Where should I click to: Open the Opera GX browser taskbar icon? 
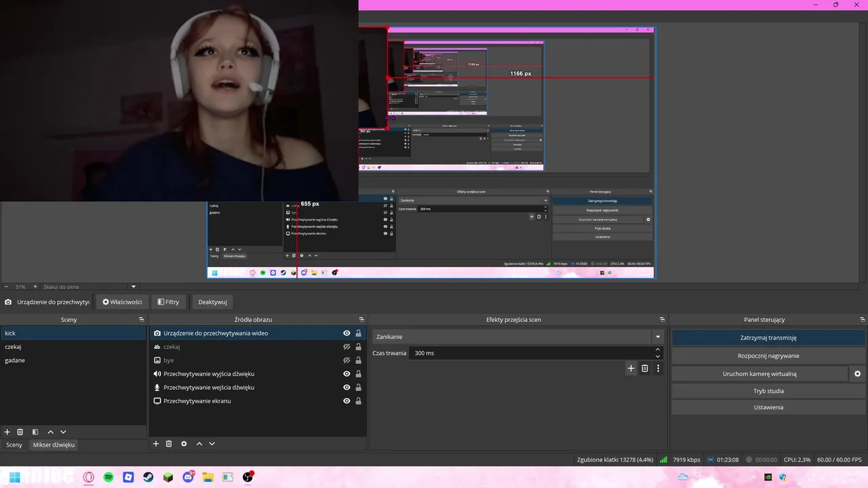tap(89, 477)
